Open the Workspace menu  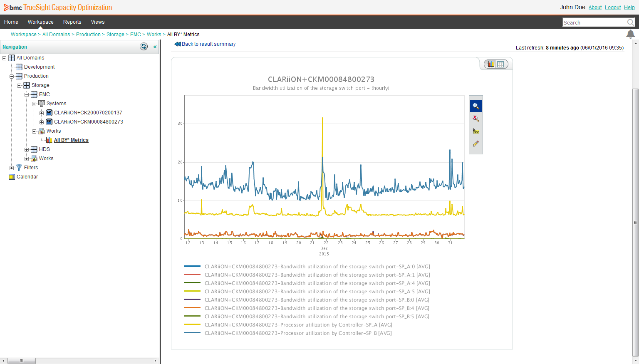click(x=41, y=22)
